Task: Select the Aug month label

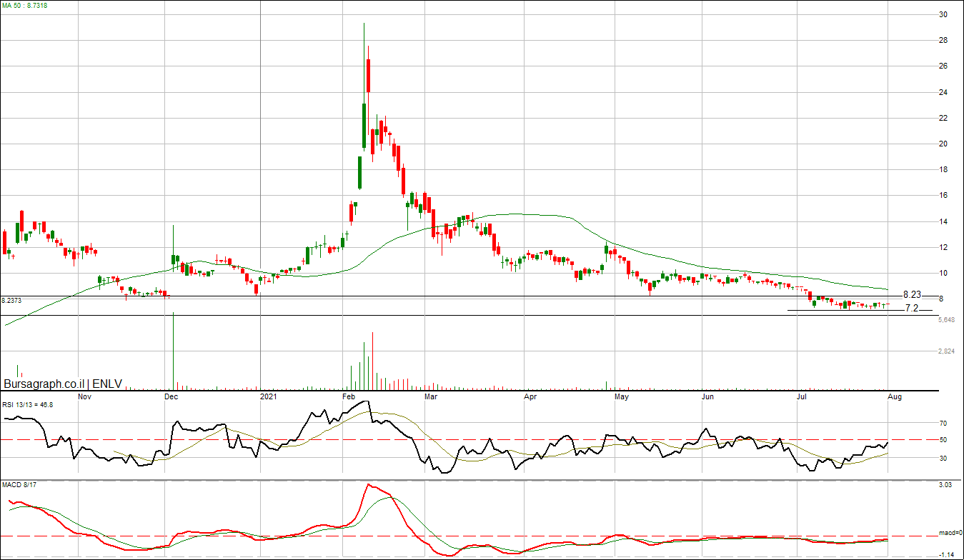Action: click(x=894, y=396)
